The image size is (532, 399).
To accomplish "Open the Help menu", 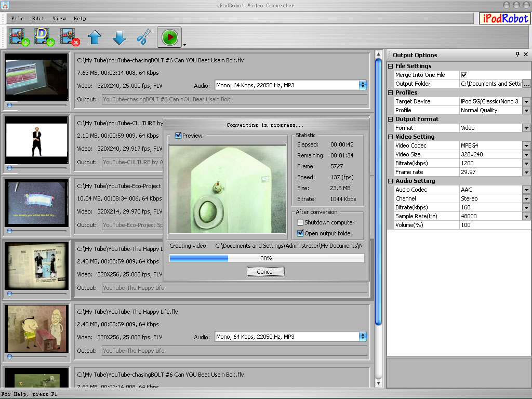I will tap(79, 19).
